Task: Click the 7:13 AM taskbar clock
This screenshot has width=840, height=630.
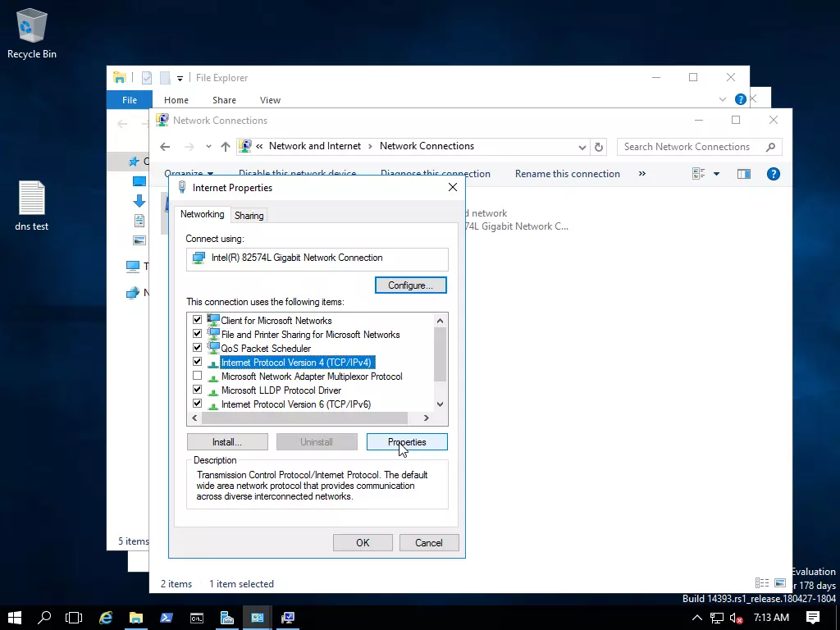Action: (x=771, y=618)
